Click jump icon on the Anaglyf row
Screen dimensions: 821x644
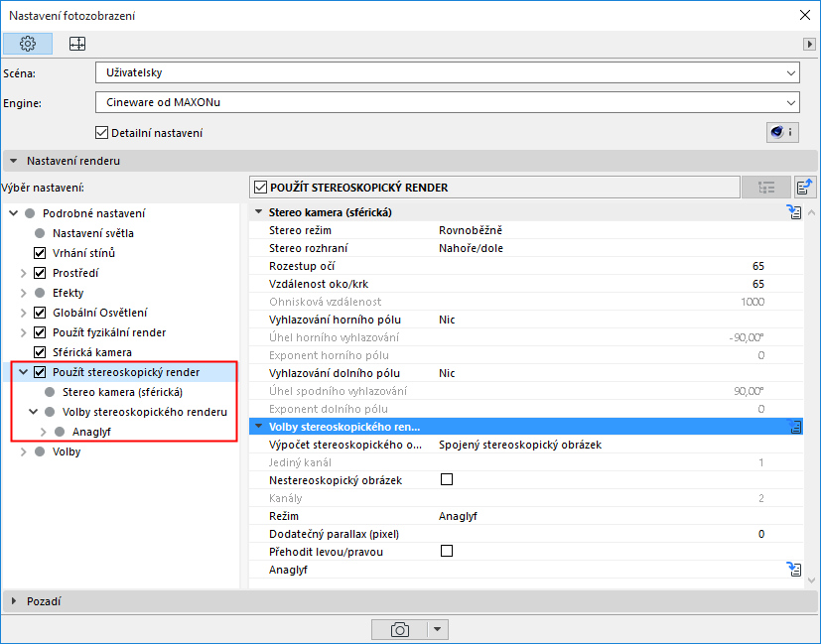tap(794, 570)
